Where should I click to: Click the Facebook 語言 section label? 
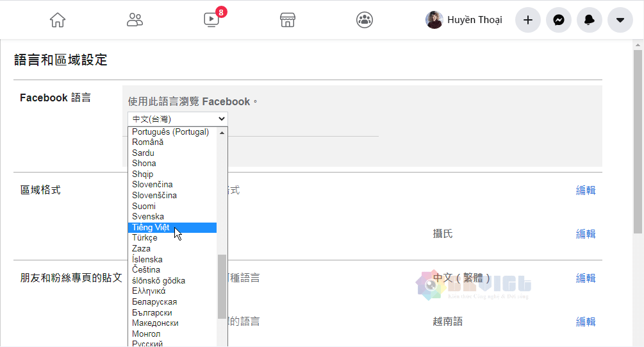(x=56, y=97)
